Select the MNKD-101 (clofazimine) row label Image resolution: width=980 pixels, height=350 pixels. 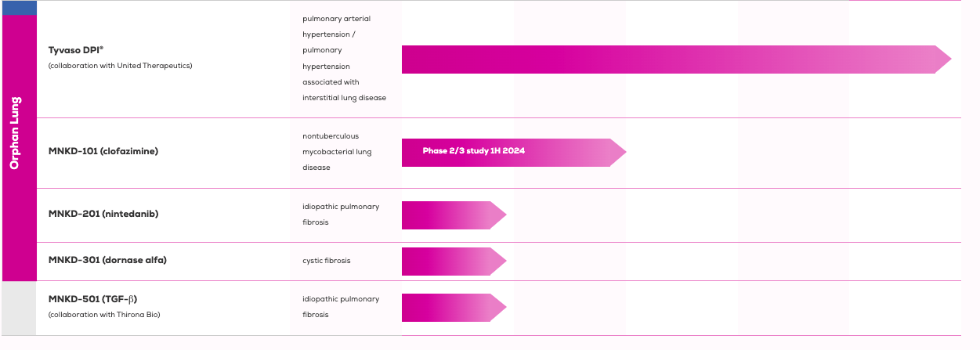[103, 151]
